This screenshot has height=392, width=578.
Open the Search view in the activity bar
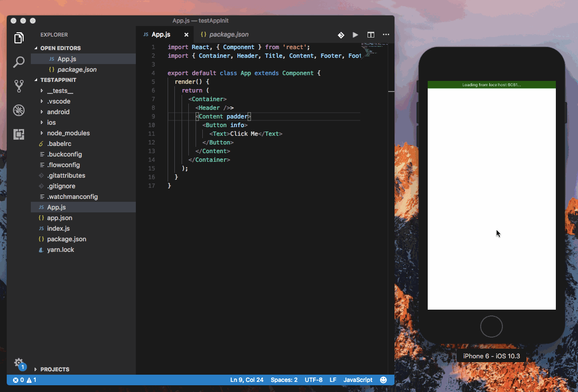coord(19,62)
